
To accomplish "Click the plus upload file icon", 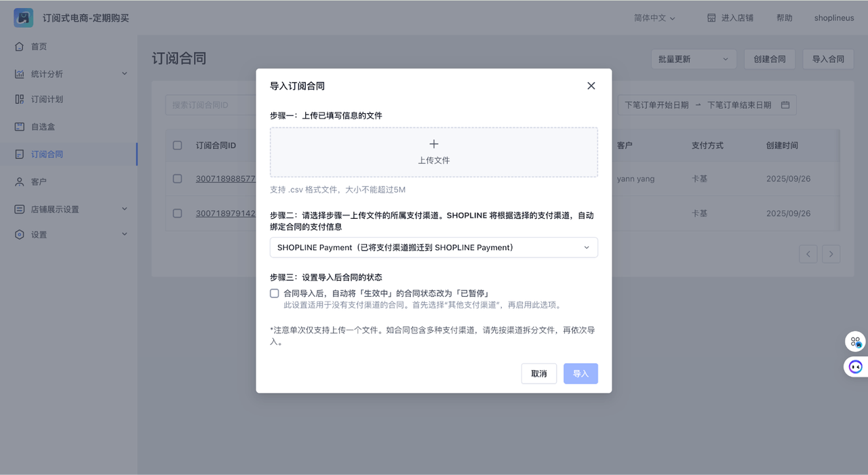I will pyautogui.click(x=434, y=144).
